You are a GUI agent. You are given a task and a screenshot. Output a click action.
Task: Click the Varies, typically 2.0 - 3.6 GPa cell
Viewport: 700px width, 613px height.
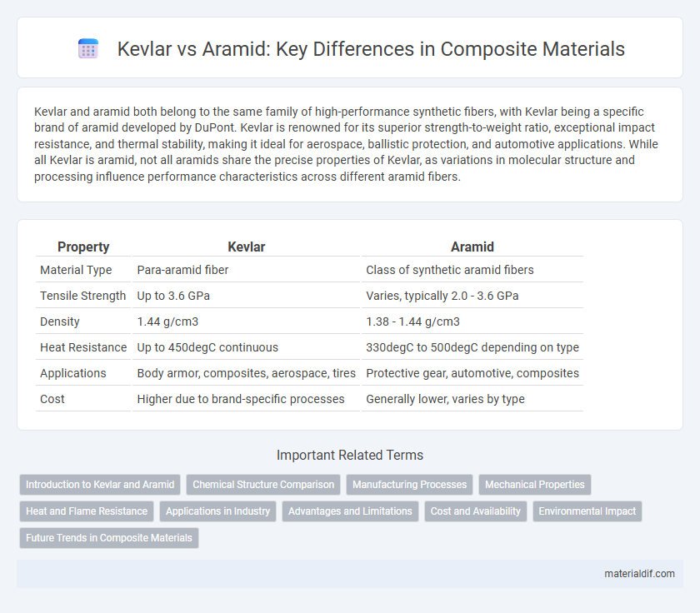click(472, 296)
